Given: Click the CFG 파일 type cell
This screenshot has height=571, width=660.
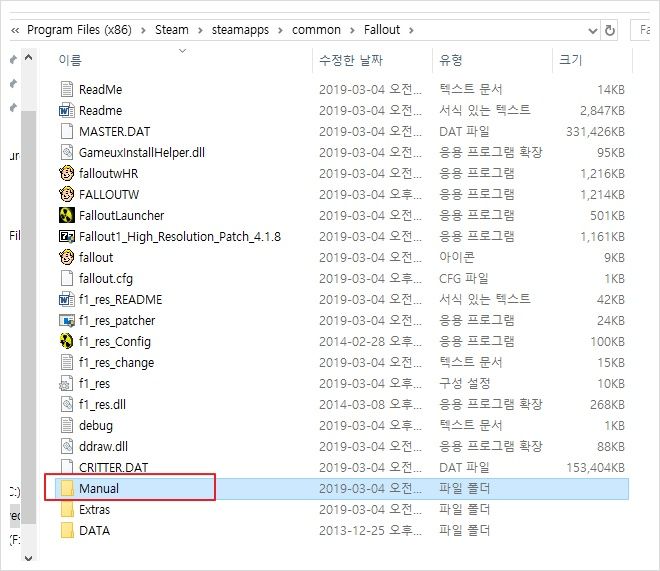Looking at the screenshot, I should (464, 279).
